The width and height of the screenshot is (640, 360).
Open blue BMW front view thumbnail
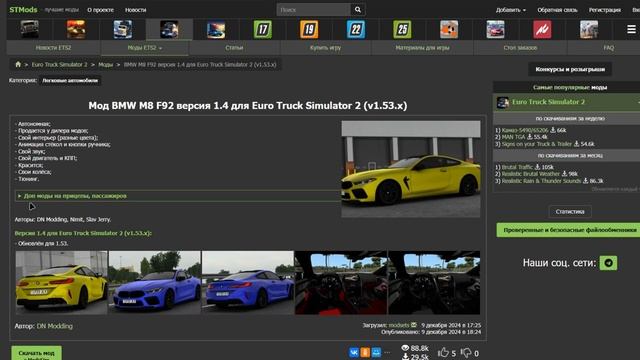[155, 282]
